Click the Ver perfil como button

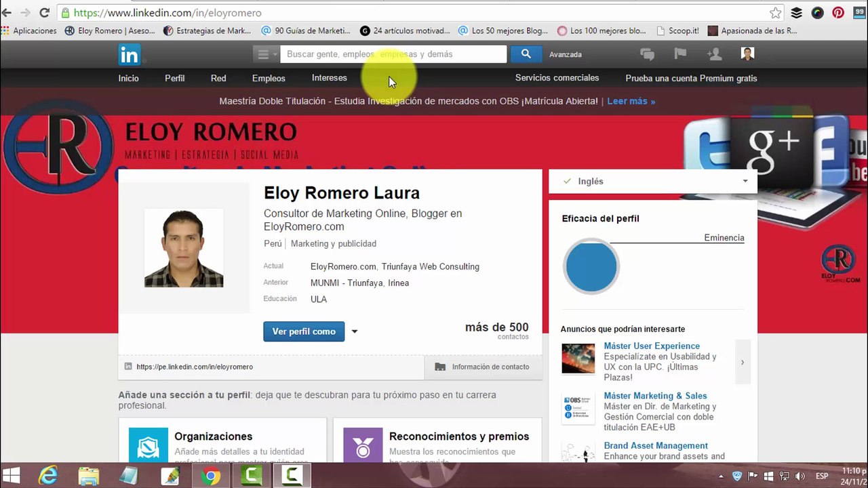(304, 331)
